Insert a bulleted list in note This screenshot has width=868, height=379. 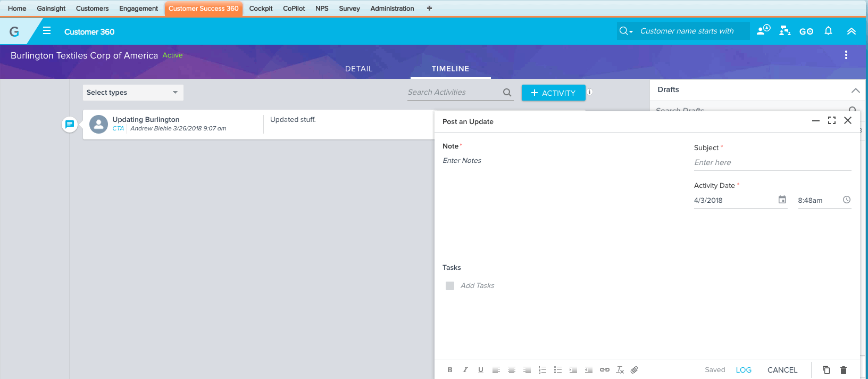(558, 370)
